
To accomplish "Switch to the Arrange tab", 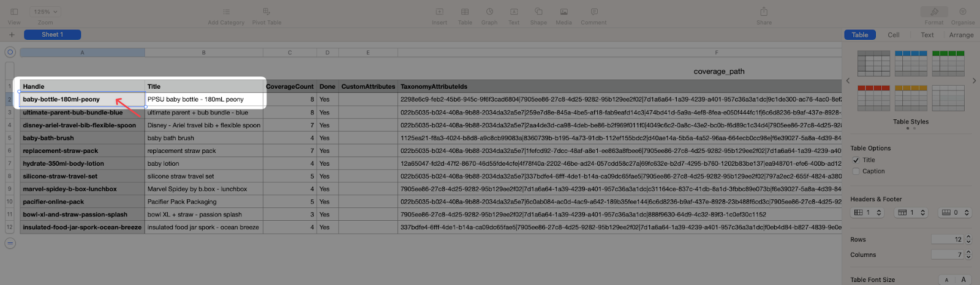I will (x=961, y=35).
